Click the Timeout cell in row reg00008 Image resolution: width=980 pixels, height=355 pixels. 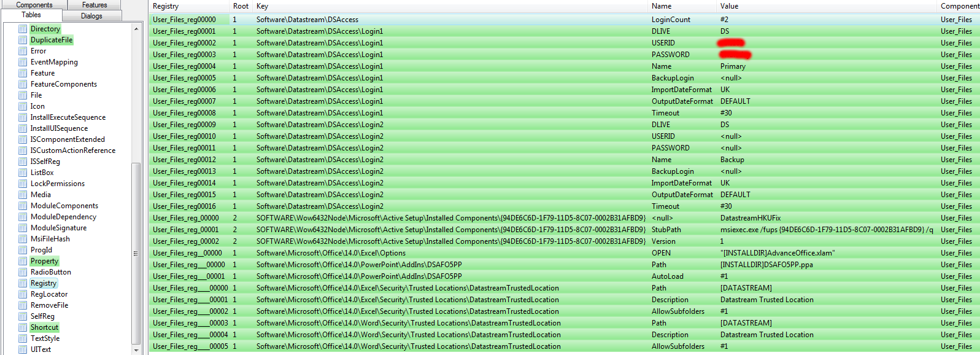[x=665, y=113]
